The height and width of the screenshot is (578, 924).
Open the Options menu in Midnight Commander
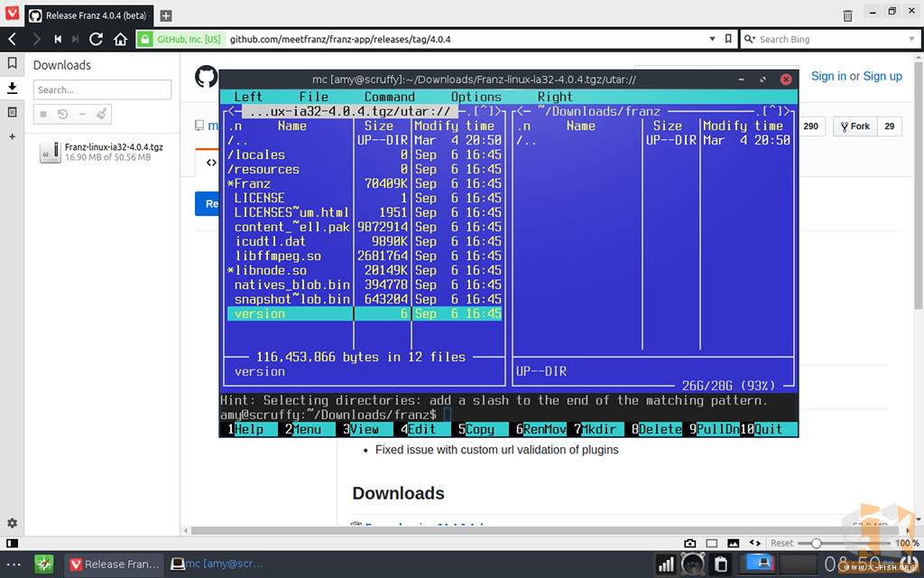pyautogui.click(x=476, y=97)
